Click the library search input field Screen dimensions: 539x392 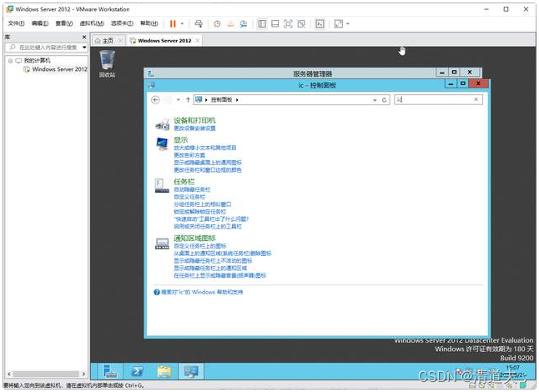click(48, 48)
